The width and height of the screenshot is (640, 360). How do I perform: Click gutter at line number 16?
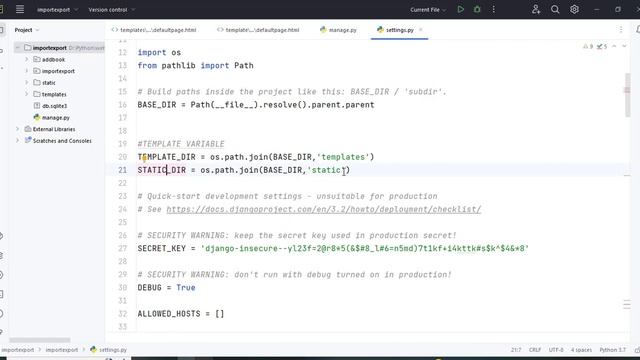122,105
